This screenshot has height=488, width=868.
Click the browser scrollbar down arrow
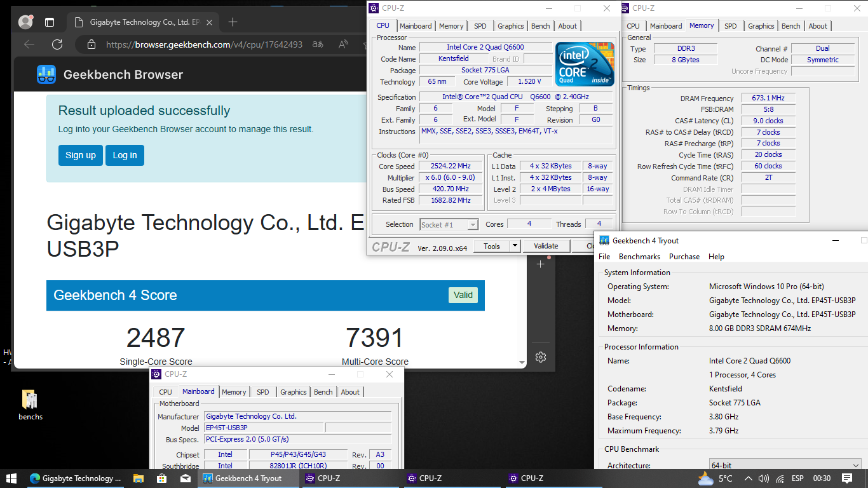point(522,363)
